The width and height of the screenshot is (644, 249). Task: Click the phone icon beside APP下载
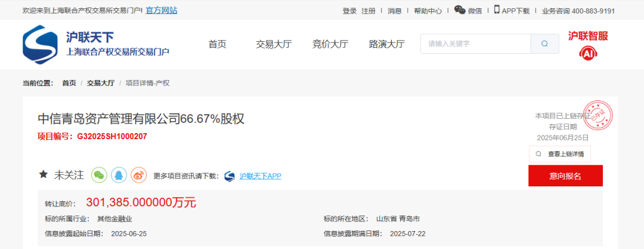497,10
